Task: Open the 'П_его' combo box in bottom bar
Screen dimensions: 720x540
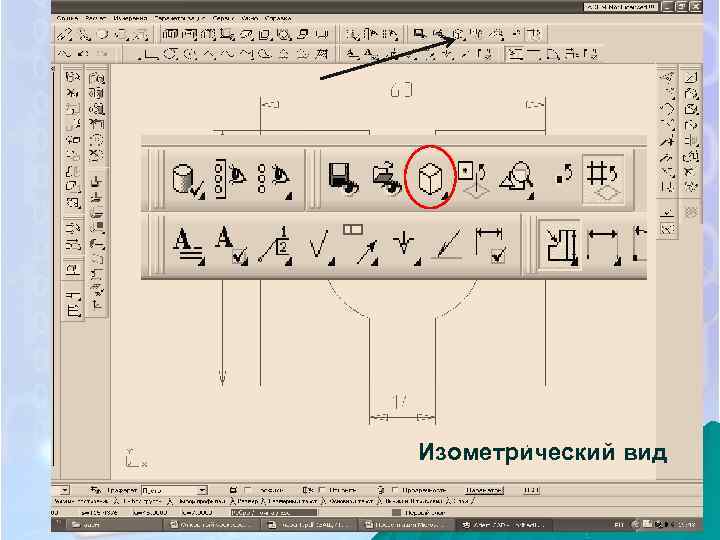Action: [174, 490]
